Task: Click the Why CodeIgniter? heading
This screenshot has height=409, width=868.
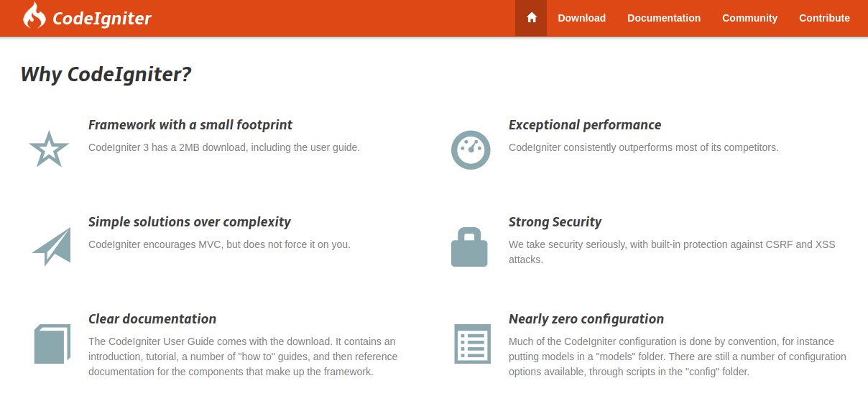Action: tap(106, 74)
